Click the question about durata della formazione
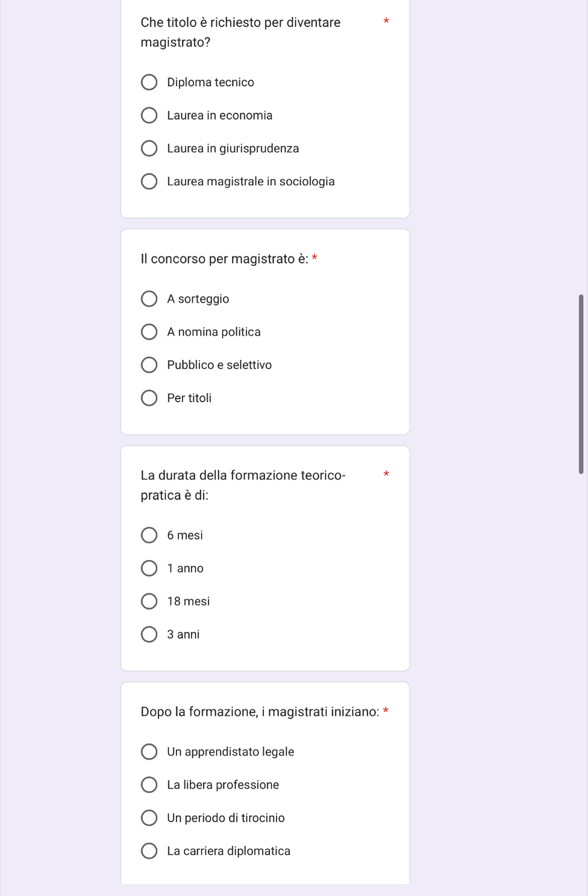 243,485
